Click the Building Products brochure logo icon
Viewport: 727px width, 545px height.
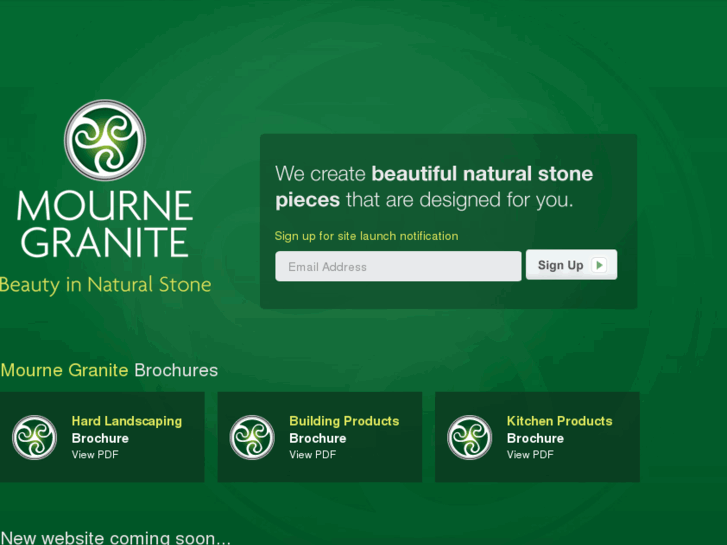[252, 437]
